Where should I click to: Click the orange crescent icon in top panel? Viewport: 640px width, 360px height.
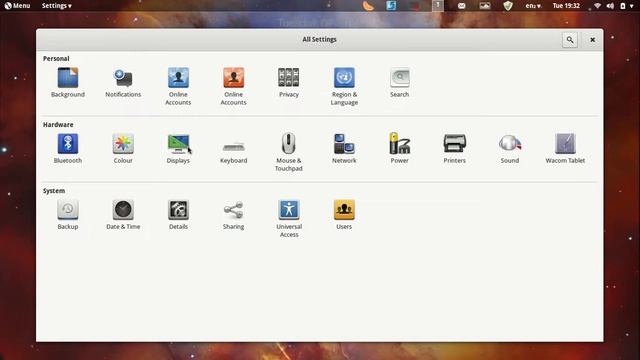(x=368, y=6)
